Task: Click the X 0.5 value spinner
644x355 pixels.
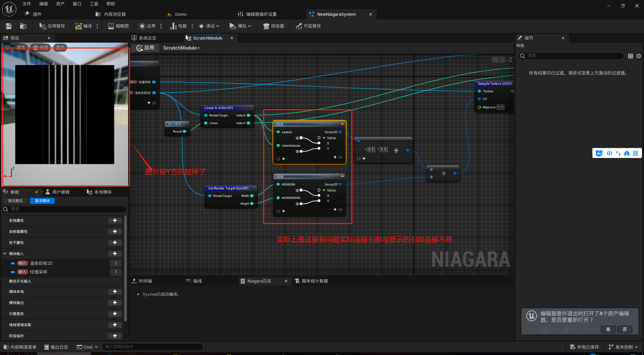Action: (371, 149)
